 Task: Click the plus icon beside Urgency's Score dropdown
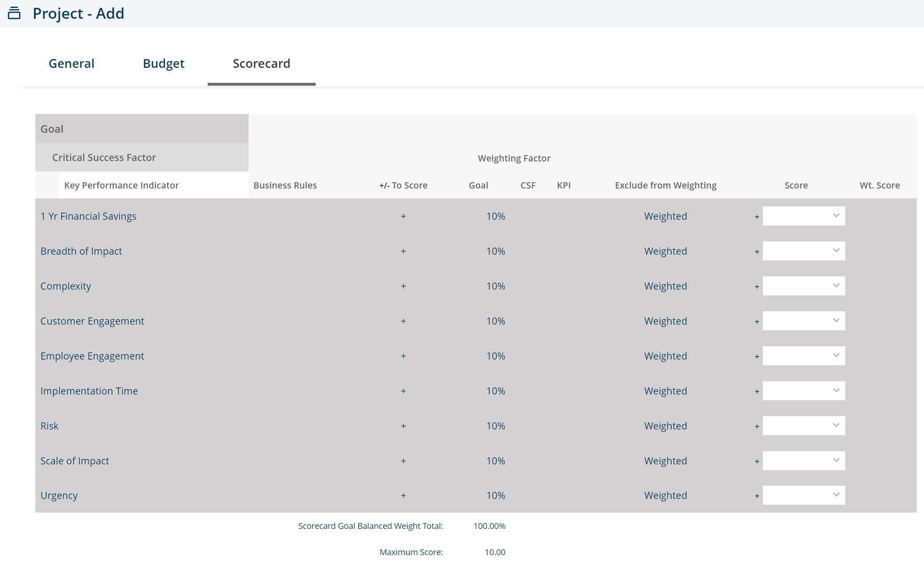pyautogui.click(x=757, y=496)
